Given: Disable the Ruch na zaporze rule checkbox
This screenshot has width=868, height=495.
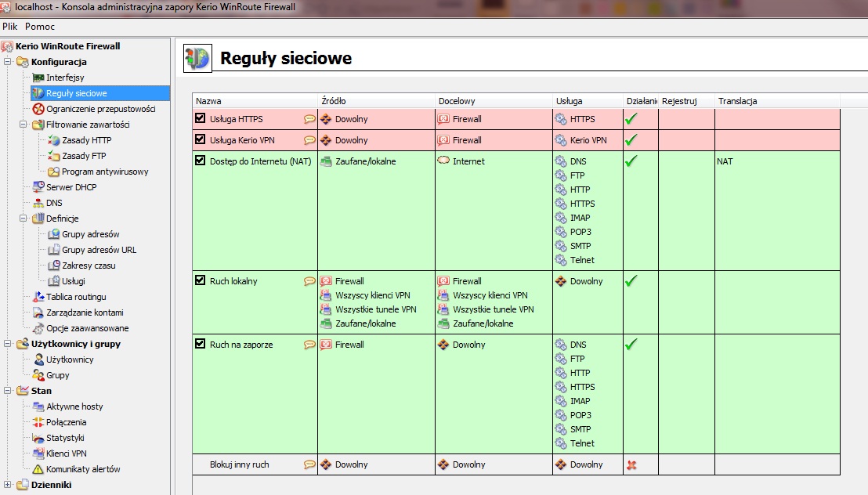Looking at the screenshot, I should point(201,344).
